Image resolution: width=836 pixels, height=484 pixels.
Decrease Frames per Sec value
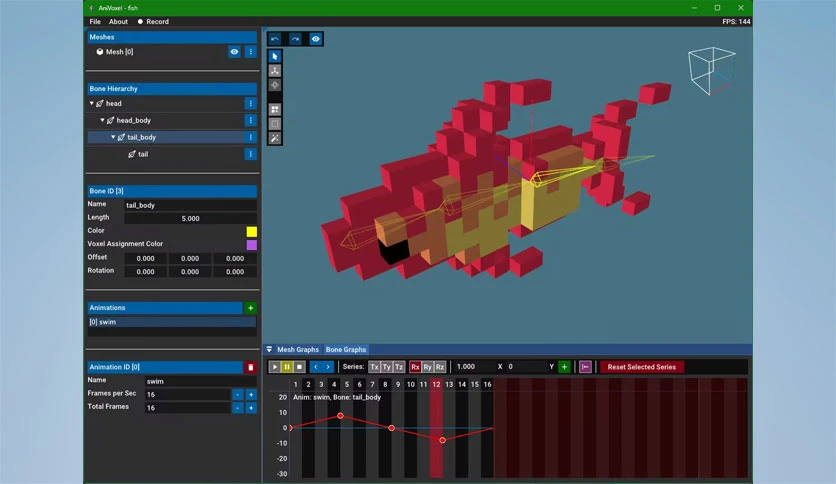click(238, 395)
